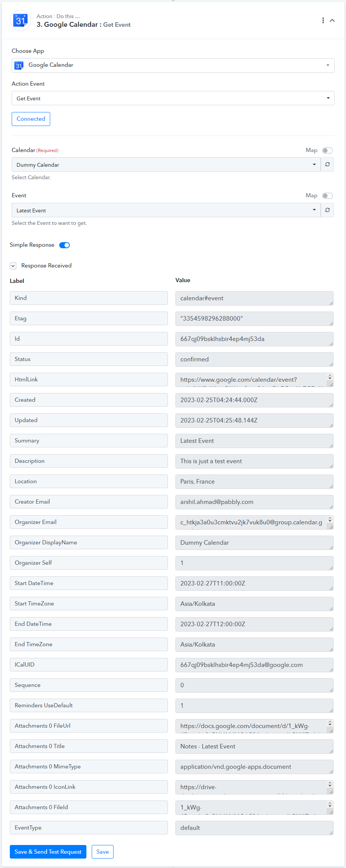The width and height of the screenshot is (346, 868).
Task: Open the Latest Event dropdown
Action: (166, 210)
